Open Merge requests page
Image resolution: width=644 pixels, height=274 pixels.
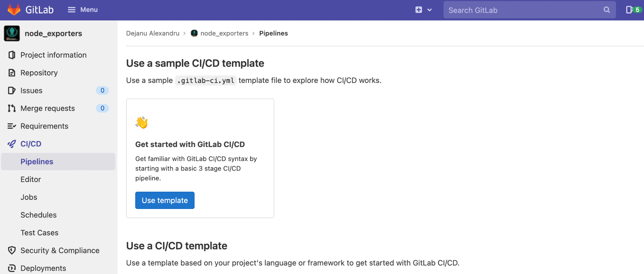click(47, 108)
